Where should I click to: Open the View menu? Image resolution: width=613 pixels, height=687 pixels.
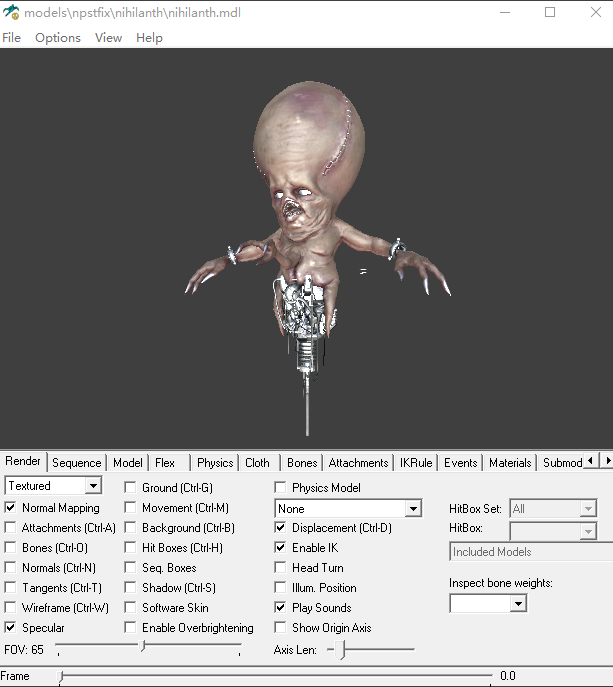coord(108,38)
